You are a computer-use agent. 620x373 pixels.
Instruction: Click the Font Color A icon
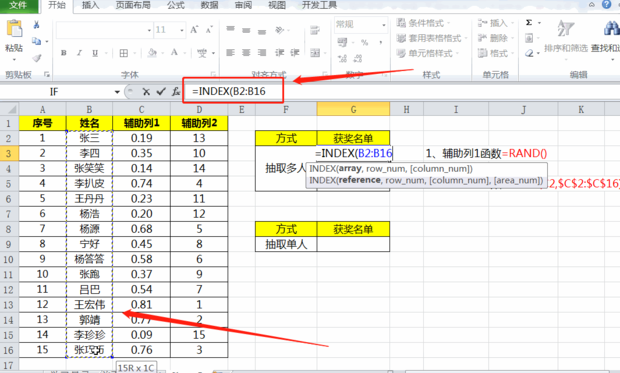click(x=174, y=53)
